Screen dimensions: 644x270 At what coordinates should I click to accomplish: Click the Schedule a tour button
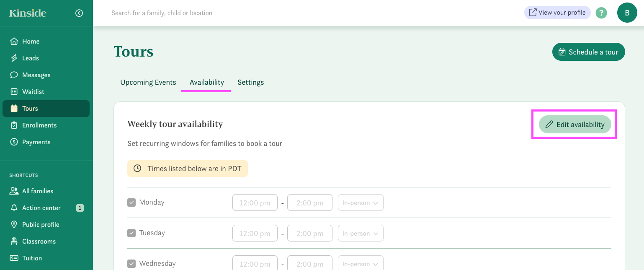point(588,52)
